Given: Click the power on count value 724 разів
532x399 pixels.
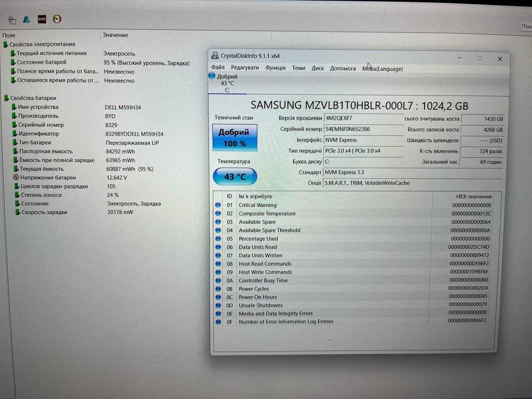Looking at the screenshot, I should point(482,151).
